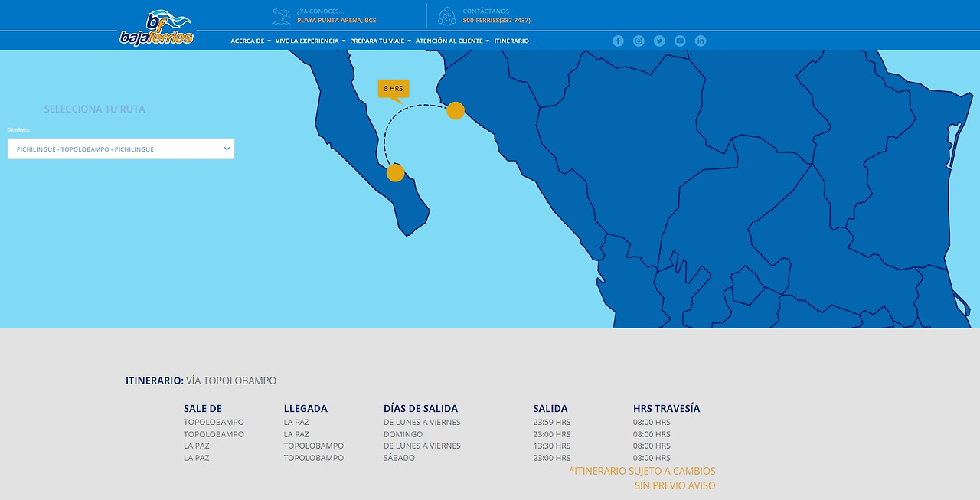Click the Domingo departure day

pyautogui.click(x=403, y=434)
